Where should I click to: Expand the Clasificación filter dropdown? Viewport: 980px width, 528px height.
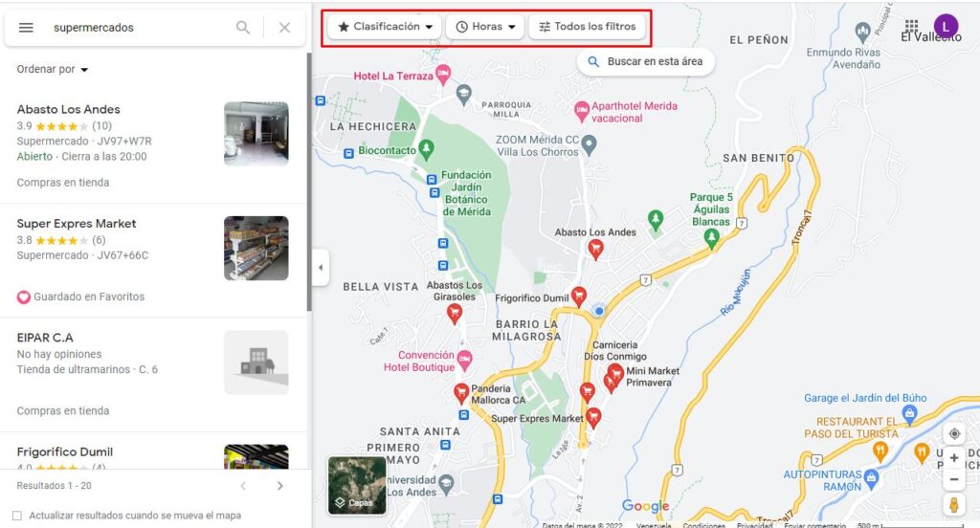[385, 27]
